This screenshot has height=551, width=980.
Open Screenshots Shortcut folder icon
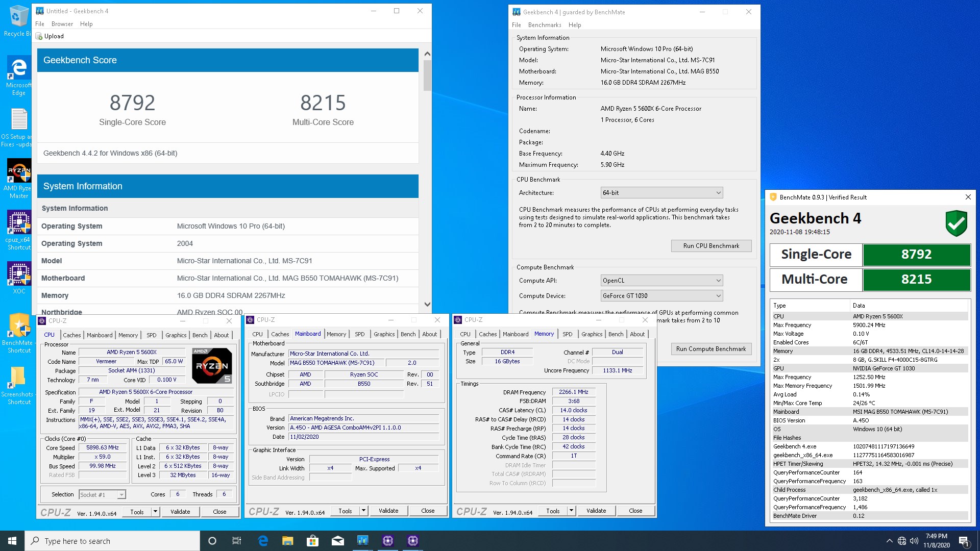pos(17,385)
